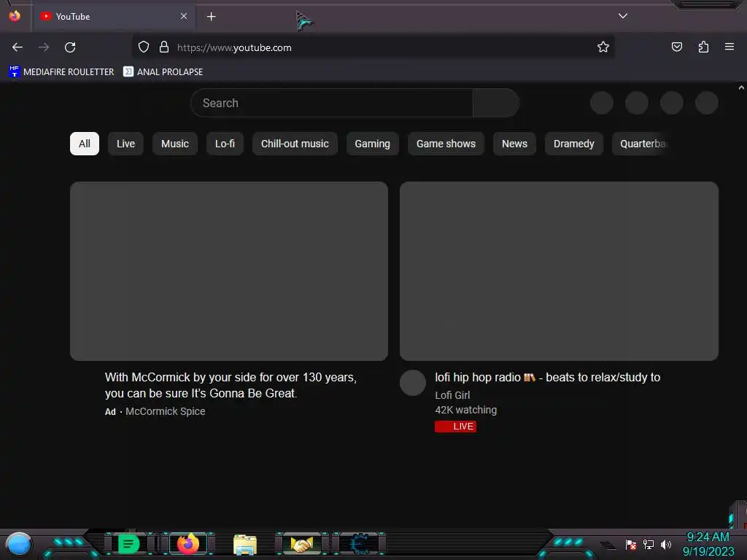Open the lofi hip hop radio title
Screen dimensions: 747x560
547,378
